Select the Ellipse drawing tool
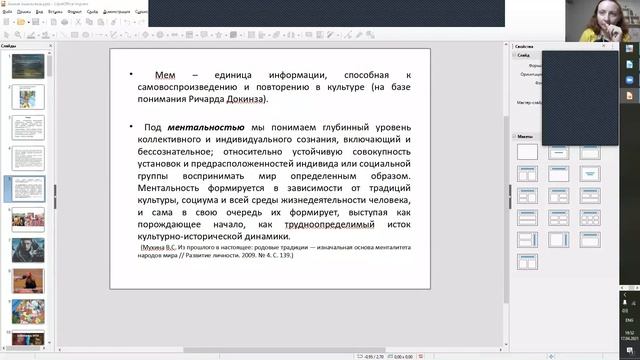Viewport: 640px width, 360px height. click(86, 35)
